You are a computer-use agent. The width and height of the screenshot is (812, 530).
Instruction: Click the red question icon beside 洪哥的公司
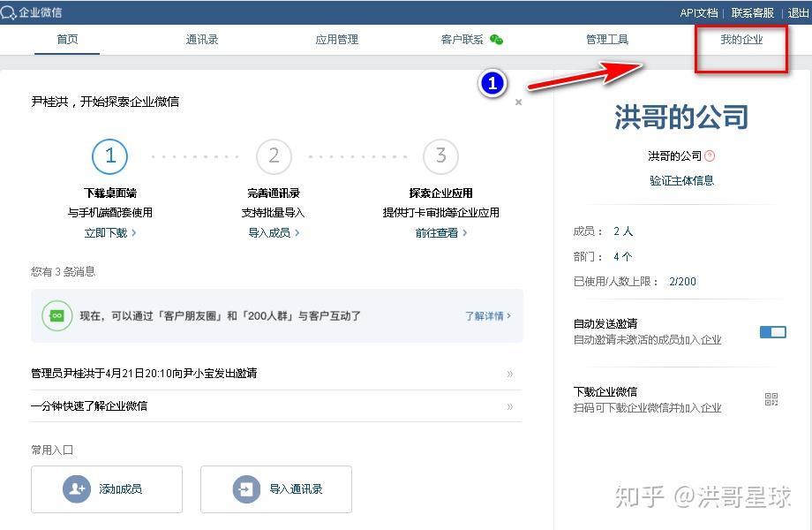[710, 157]
